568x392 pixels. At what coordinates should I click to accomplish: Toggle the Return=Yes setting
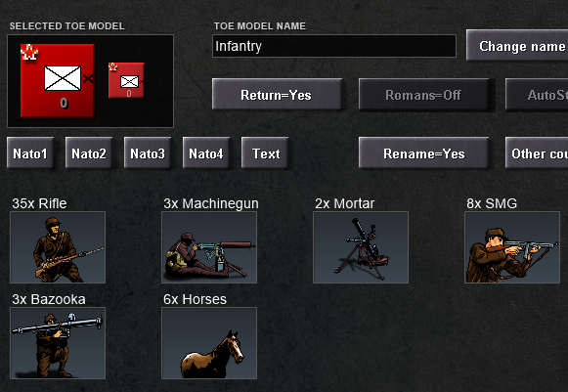pos(277,94)
